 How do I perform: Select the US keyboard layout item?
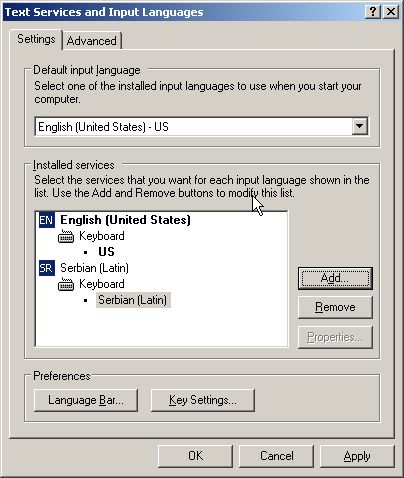point(106,252)
